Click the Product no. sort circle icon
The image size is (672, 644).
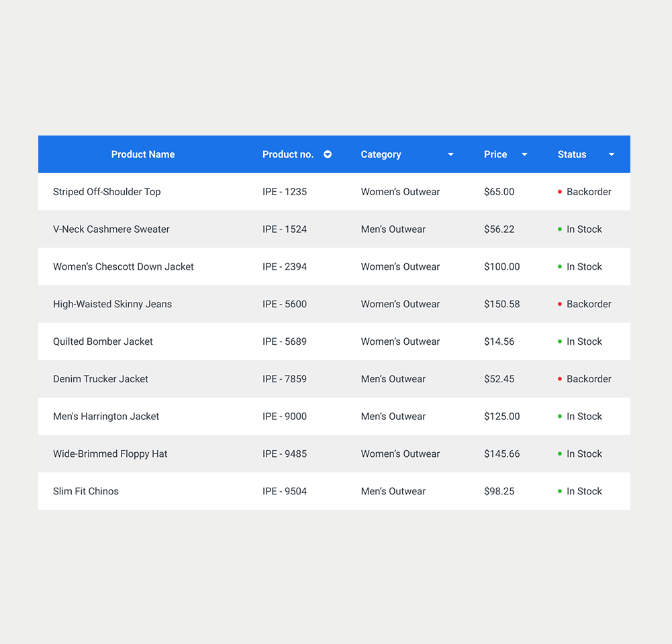point(328,154)
